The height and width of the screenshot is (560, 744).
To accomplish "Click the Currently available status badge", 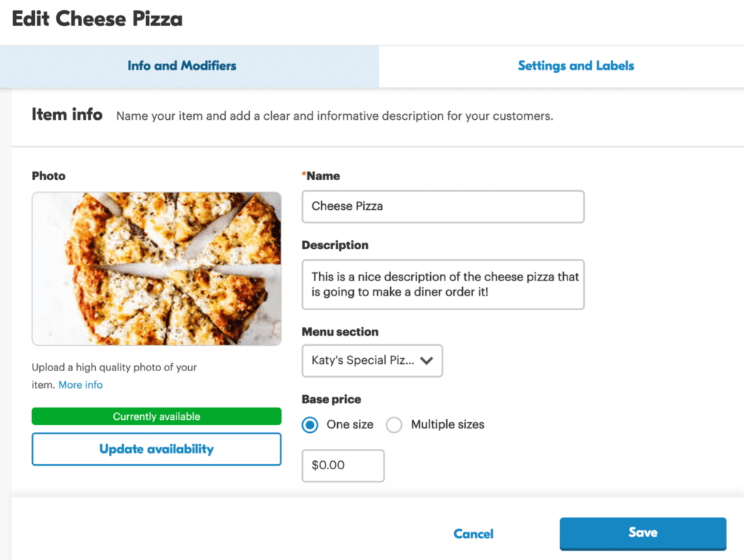I will [156, 415].
